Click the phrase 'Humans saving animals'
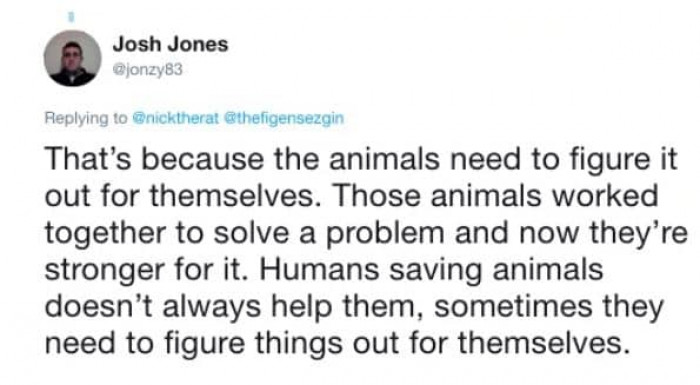700x385 pixels. click(430, 271)
